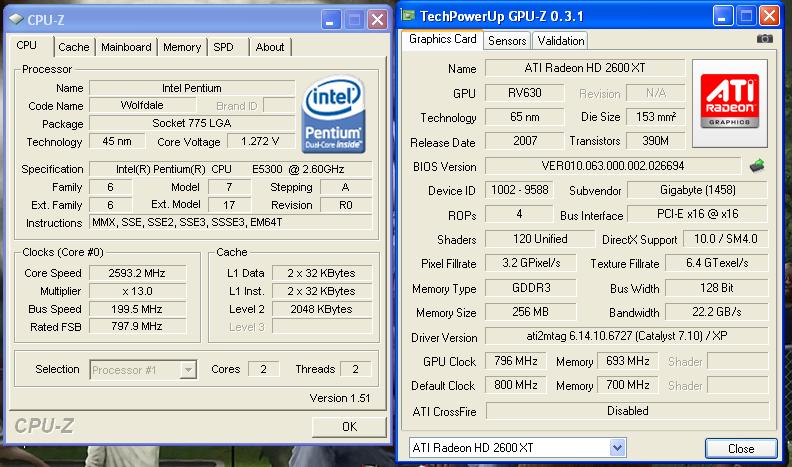The height and width of the screenshot is (467, 792).
Task: Click the Memory Size value 256 MB
Action: pos(531,312)
